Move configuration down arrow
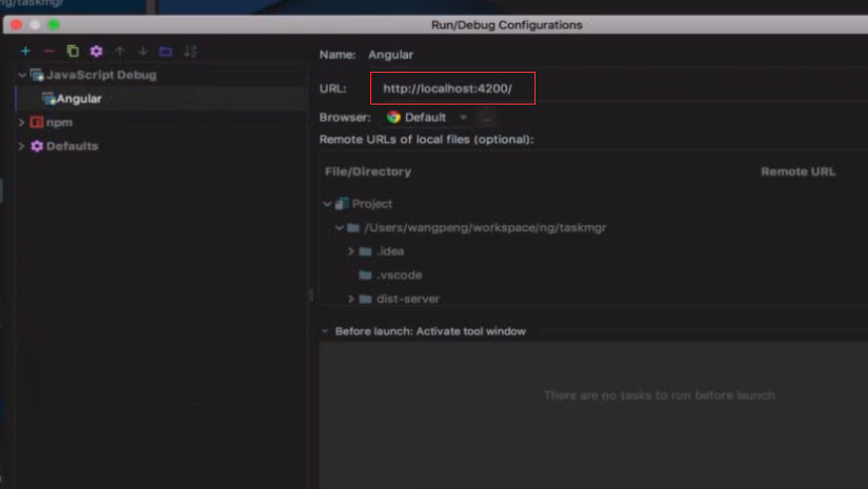This screenshot has height=489, width=868. [x=142, y=52]
